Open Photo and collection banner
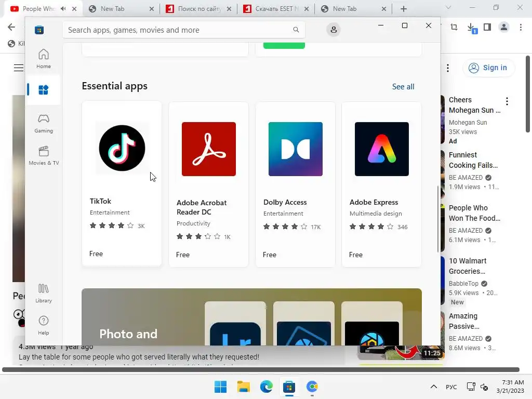 251,317
